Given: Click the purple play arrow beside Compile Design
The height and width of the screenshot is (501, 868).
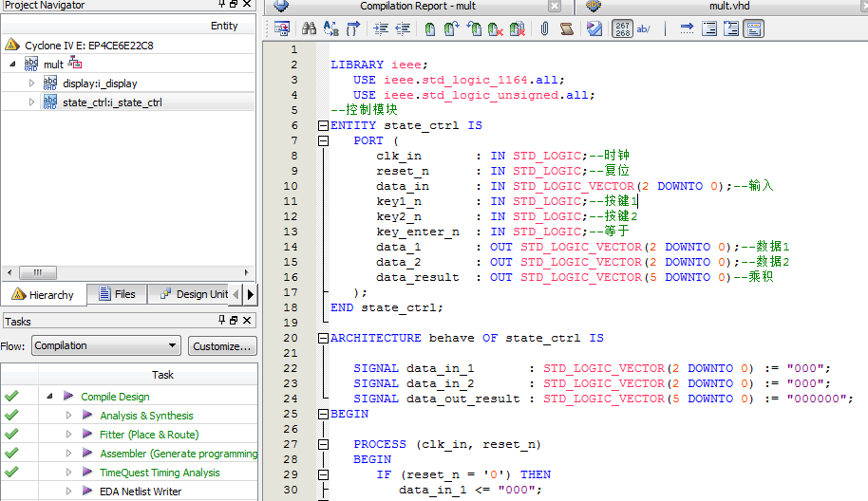Looking at the screenshot, I should pyautogui.click(x=68, y=397).
